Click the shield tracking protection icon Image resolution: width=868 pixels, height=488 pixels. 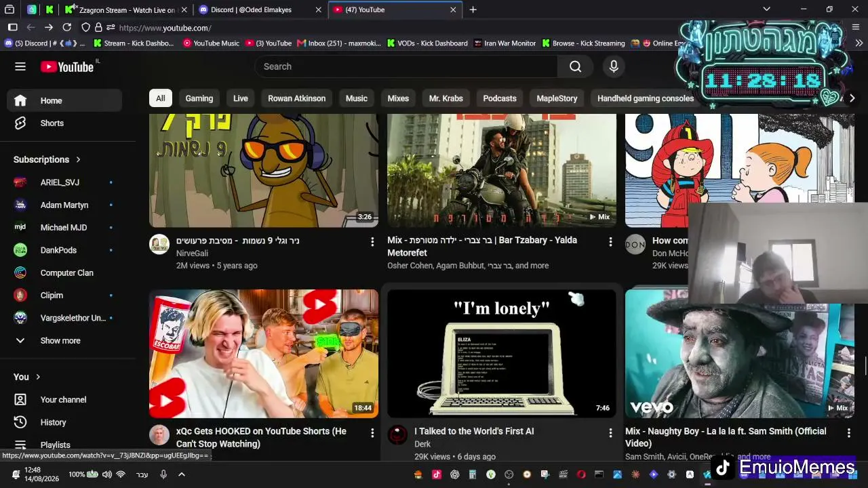(85, 28)
